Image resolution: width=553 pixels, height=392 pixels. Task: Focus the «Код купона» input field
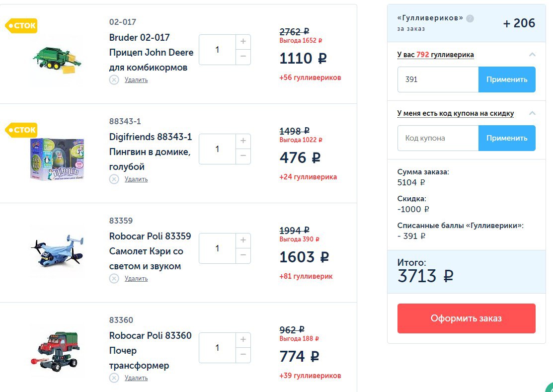coord(438,138)
